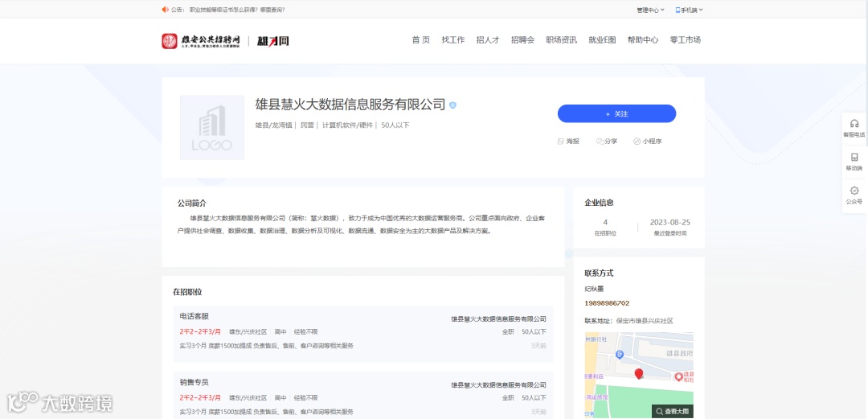This screenshot has width=868, height=419.
Task: Click the company title 雄县慧火大数据信息服务有限公司
Action: [x=350, y=105]
